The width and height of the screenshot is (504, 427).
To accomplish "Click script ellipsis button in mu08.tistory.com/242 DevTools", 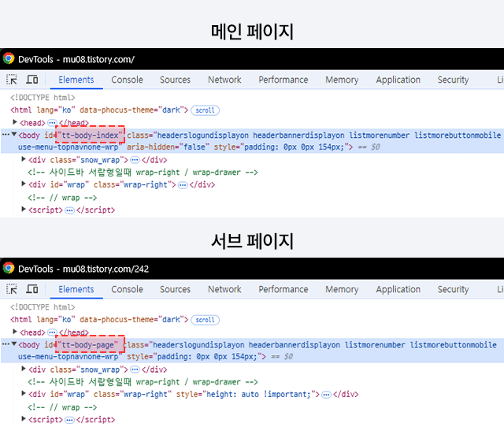I will (x=69, y=420).
